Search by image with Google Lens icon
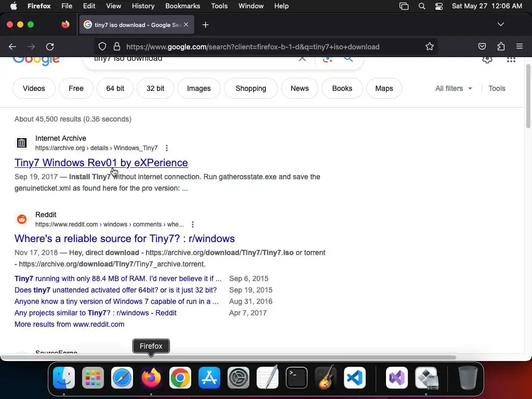The image size is (532, 399). pyautogui.click(x=327, y=59)
